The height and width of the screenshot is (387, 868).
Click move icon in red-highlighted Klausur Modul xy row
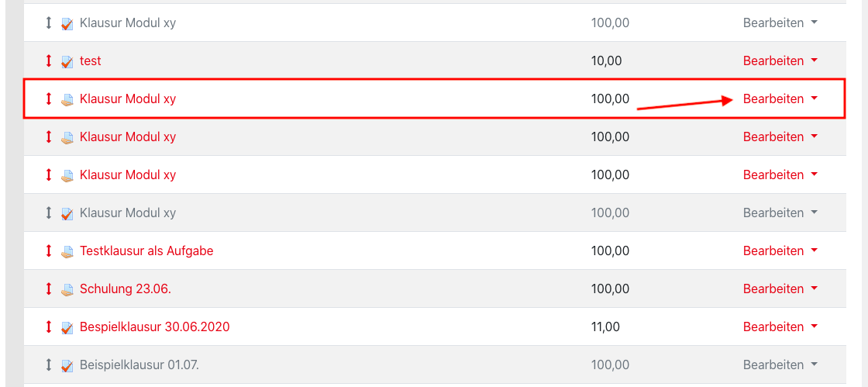click(x=49, y=99)
